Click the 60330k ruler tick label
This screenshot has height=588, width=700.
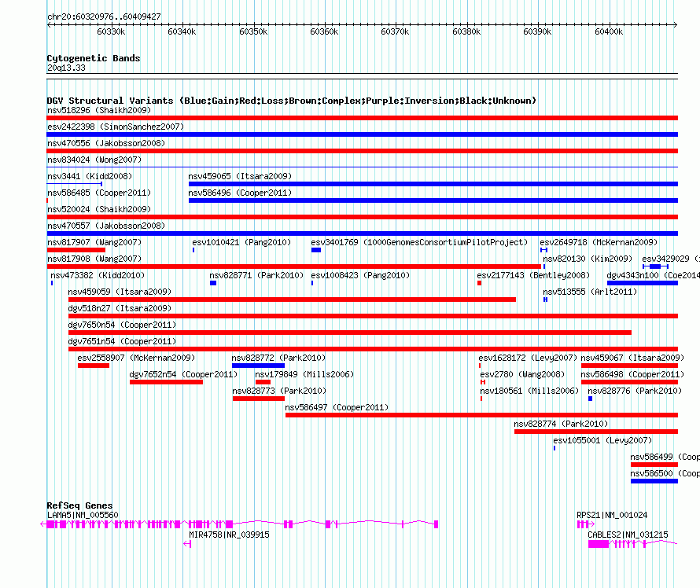111,31
